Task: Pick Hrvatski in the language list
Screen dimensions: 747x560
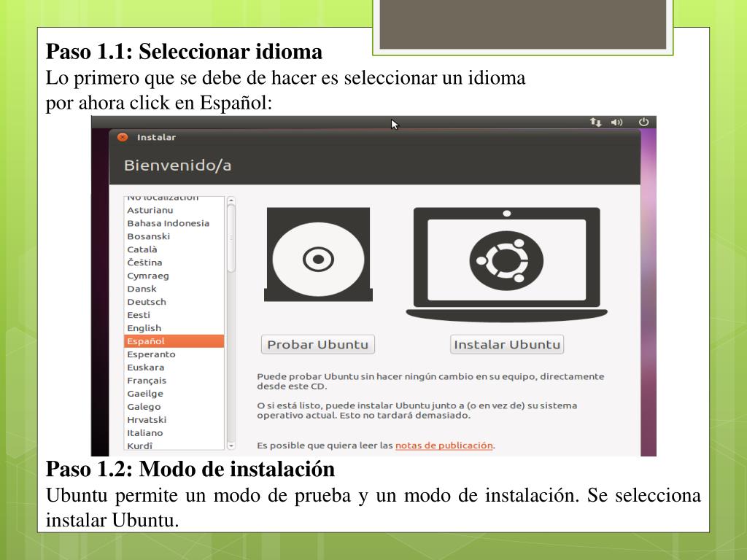Action: (174, 419)
